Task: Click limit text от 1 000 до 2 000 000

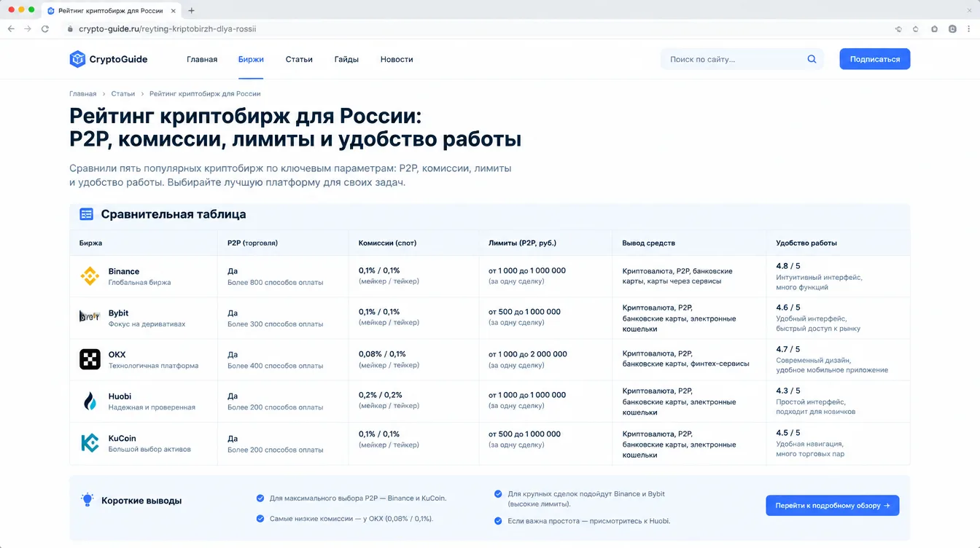Action: 528,354
